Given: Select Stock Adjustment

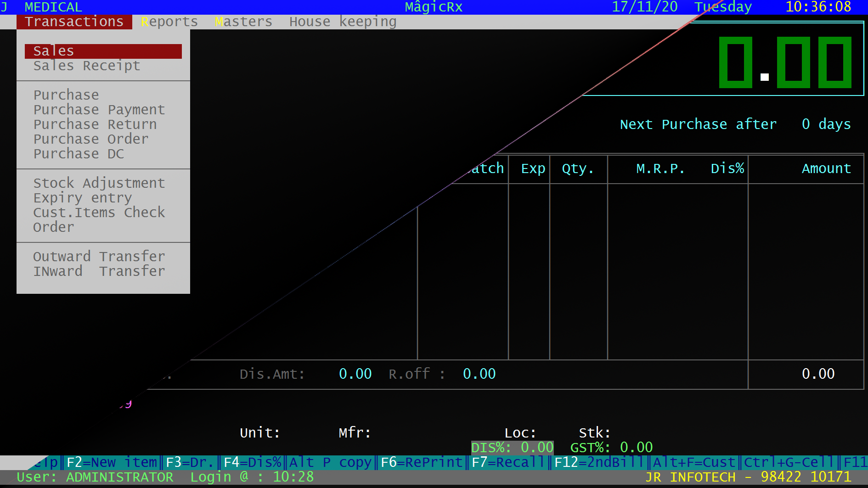Looking at the screenshot, I should 99,183.
